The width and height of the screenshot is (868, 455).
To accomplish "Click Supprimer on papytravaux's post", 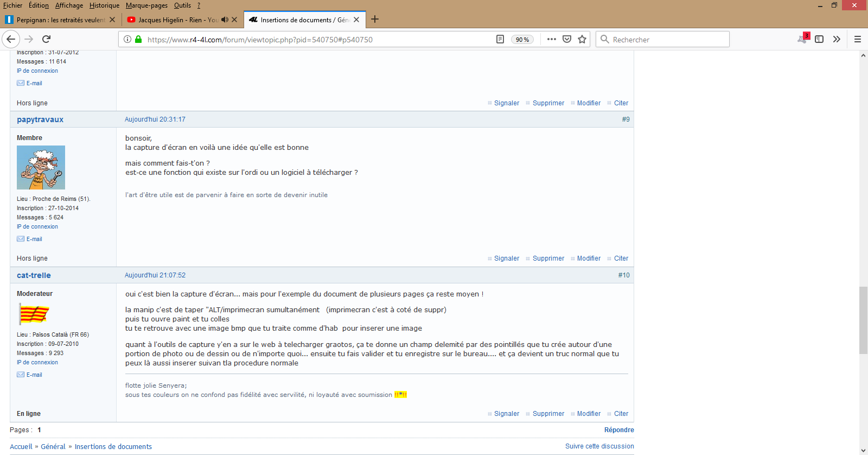I will pos(548,258).
